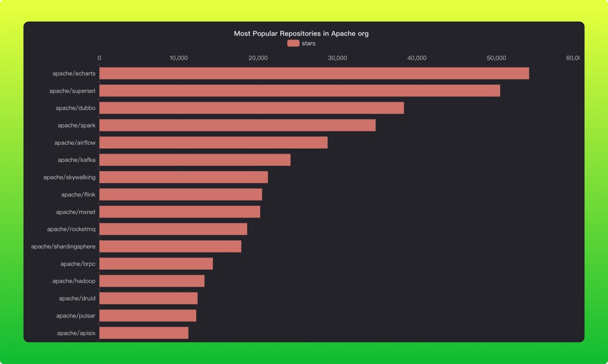Click the apache/echarts bar
Viewport: 608px width, 364px height.
tap(314, 73)
